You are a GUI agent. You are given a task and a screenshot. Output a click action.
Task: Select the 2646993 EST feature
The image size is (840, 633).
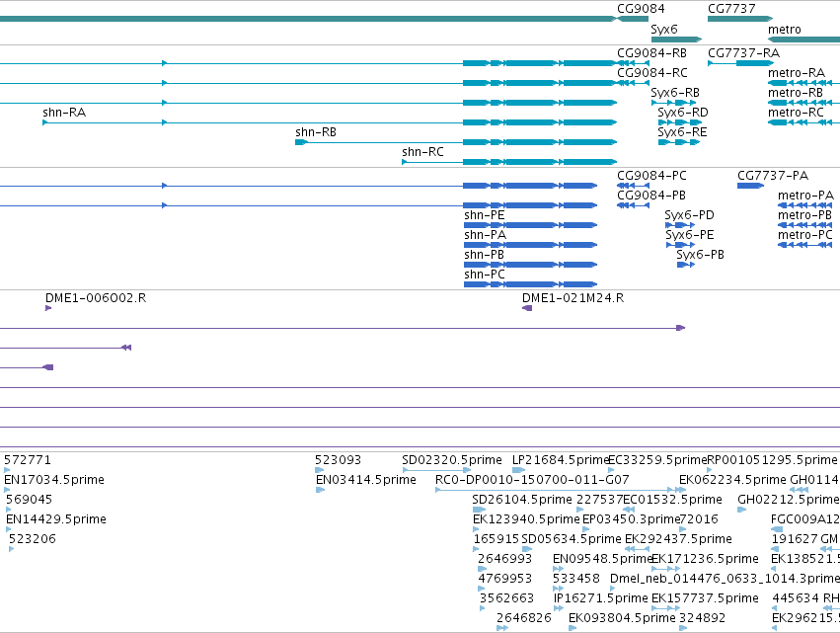coord(482,569)
